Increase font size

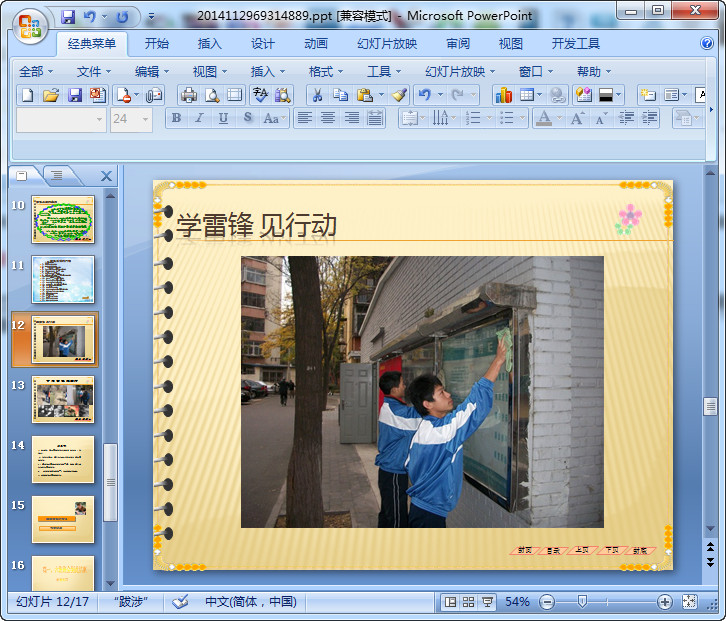point(576,119)
